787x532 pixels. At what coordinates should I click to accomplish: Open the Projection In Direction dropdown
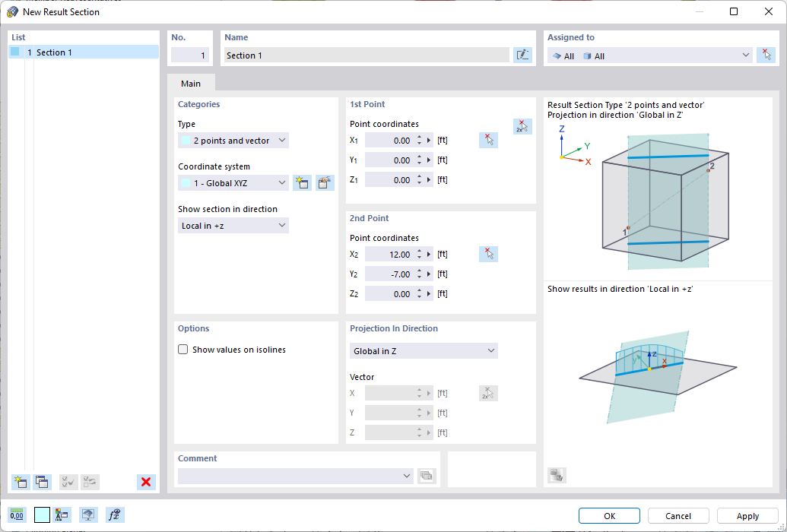click(x=424, y=350)
